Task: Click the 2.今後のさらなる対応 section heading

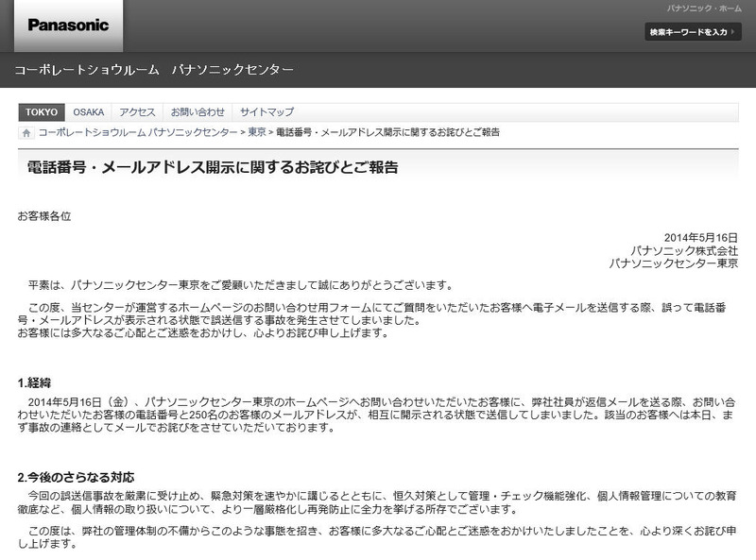Action: [76, 477]
